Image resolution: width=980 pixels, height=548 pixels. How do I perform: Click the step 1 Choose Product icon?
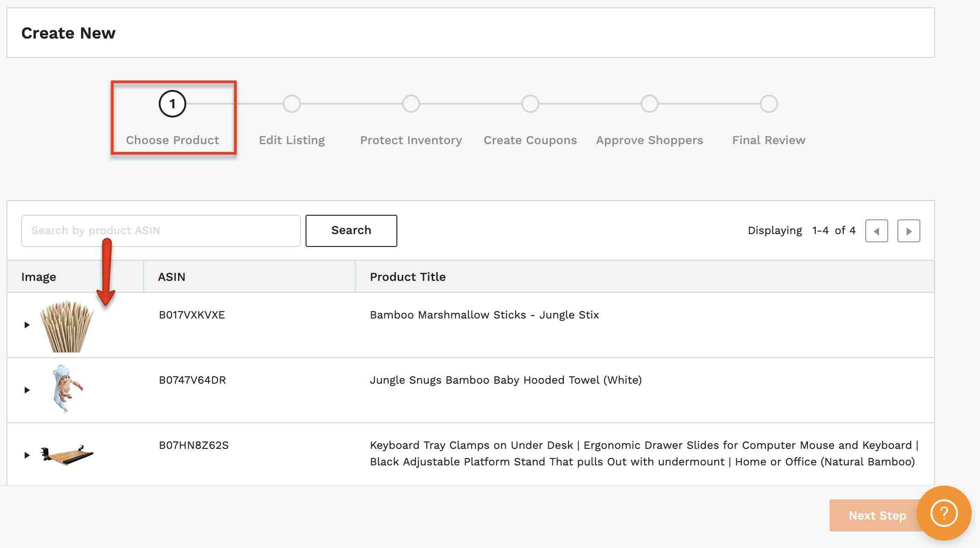[173, 104]
